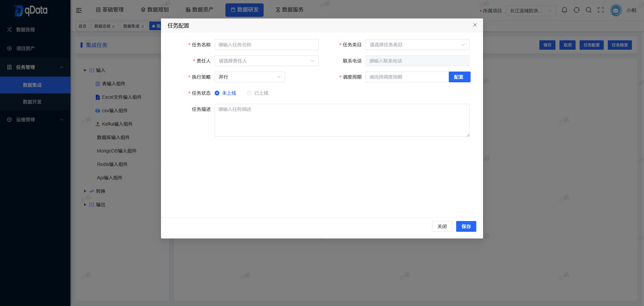Click the refresh icon in top bar
Screen dimensions: 644x306
pos(577,10)
